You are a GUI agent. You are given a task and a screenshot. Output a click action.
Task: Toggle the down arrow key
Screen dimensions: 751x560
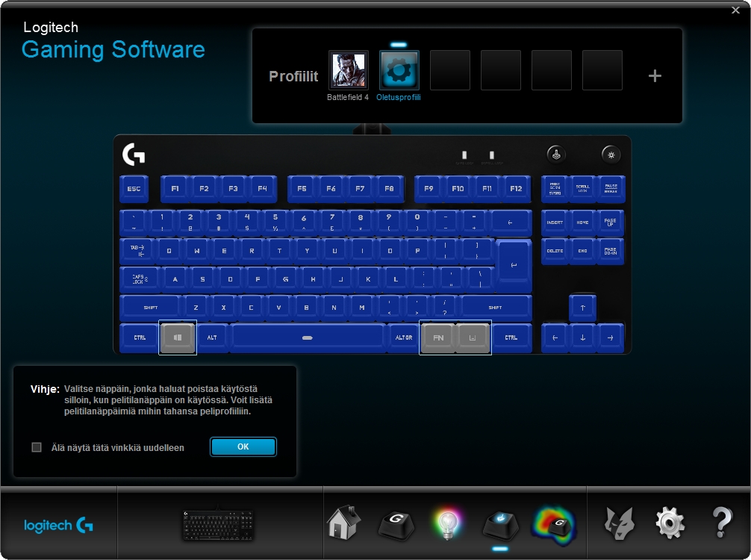point(582,337)
